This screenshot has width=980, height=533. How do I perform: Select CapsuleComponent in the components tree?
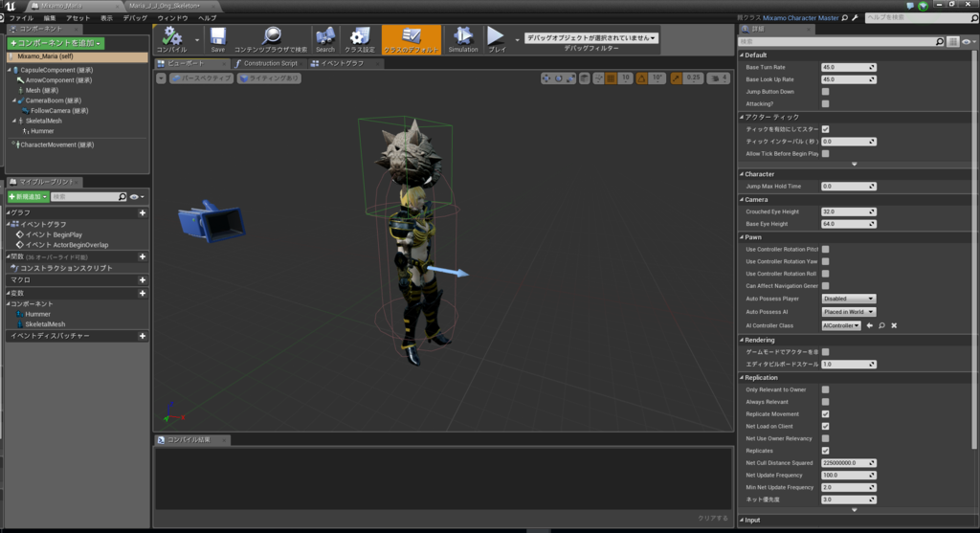tap(56, 70)
